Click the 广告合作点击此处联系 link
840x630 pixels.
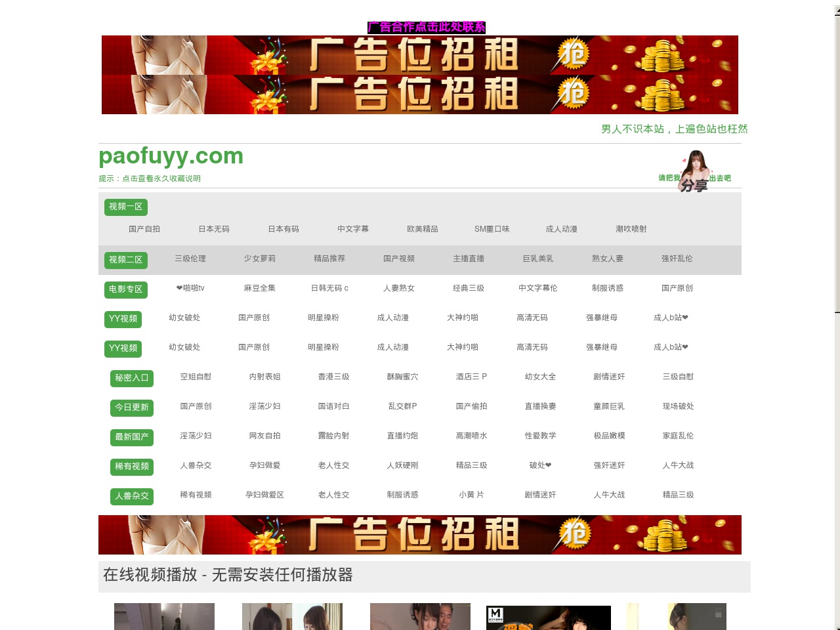tap(426, 27)
